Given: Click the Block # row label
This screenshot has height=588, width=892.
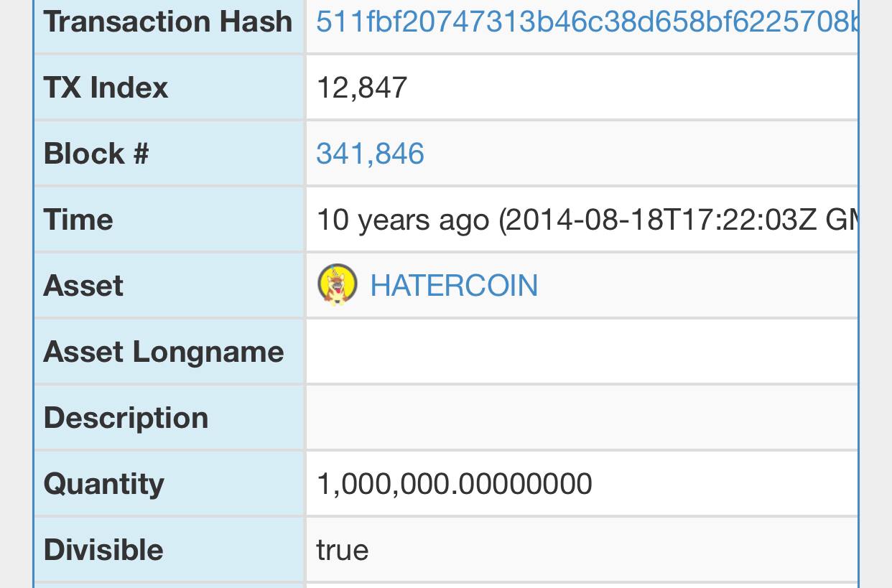Looking at the screenshot, I should click(x=96, y=154).
